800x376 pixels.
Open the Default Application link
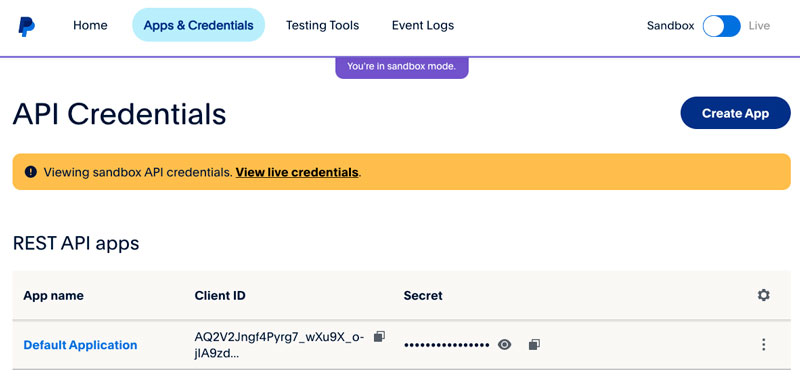pyautogui.click(x=80, y=345)
